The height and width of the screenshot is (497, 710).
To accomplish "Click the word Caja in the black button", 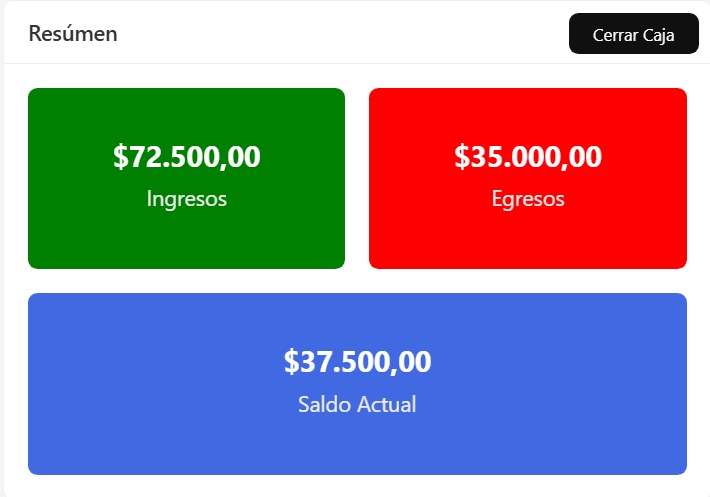I will [656, 34].
